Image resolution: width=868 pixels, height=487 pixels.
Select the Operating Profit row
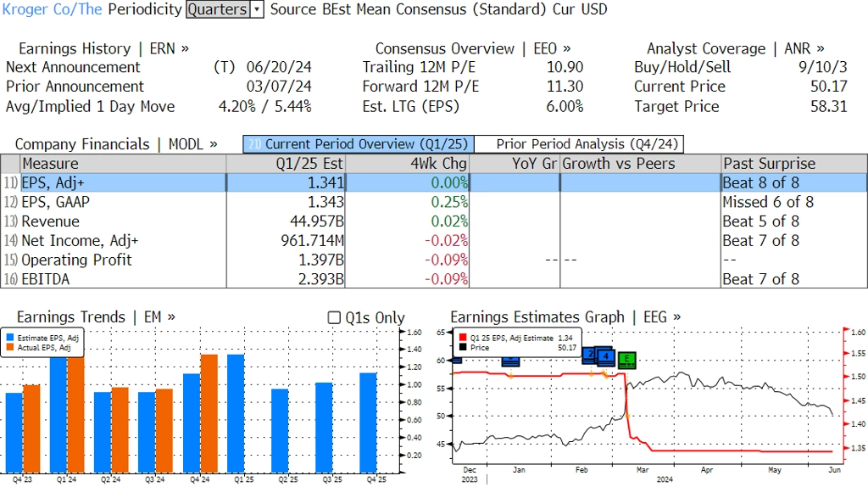(x=434, y=260)
